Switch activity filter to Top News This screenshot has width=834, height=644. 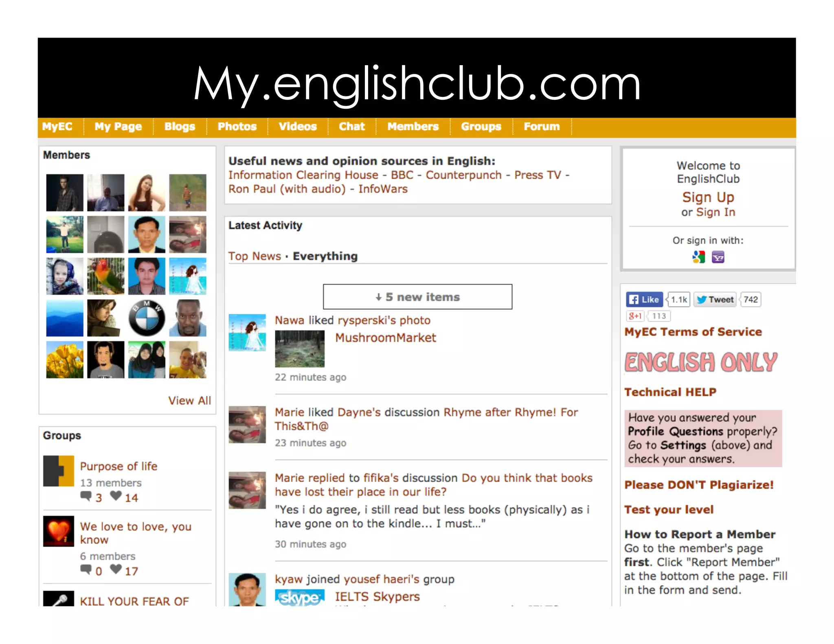(x=255, y=256)
